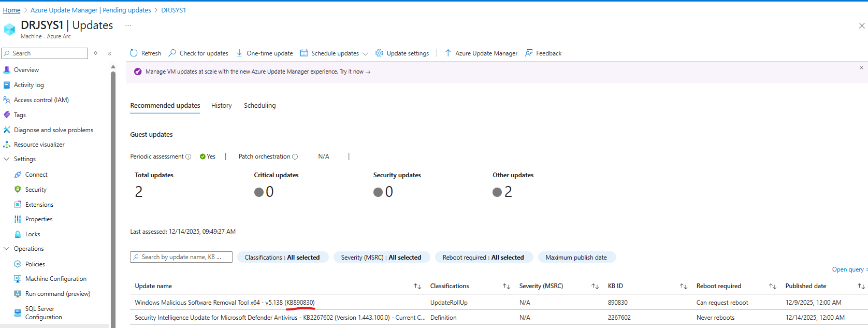
Task: Start a One-time update
Action: [x=264, y=53]
